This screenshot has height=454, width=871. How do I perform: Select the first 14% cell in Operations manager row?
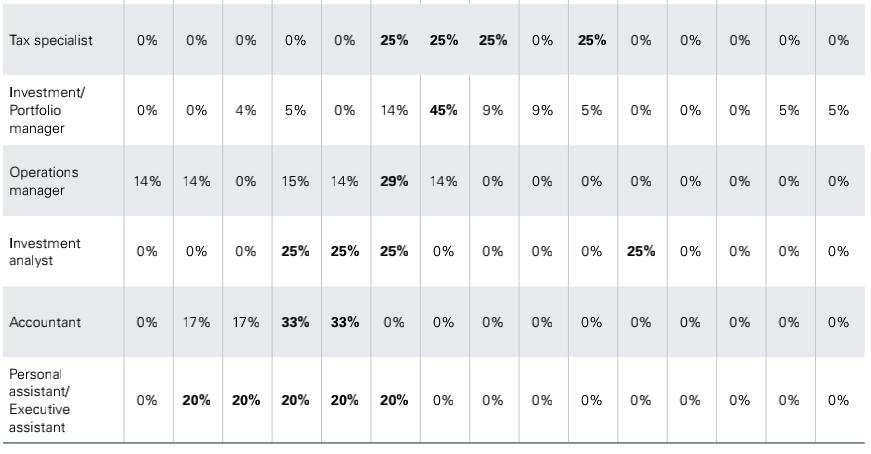[x=147, y=181]
